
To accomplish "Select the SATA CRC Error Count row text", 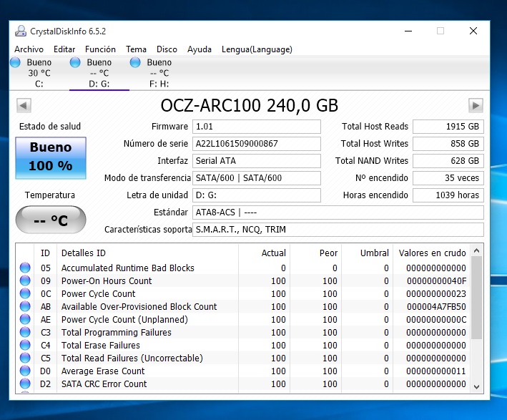I will 104,384.
